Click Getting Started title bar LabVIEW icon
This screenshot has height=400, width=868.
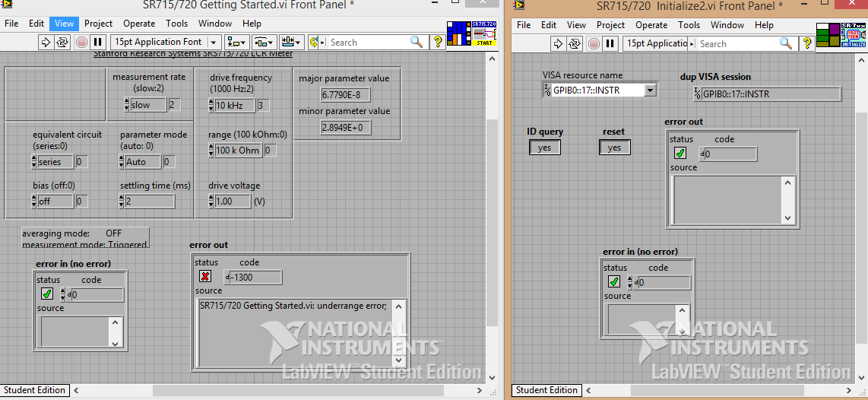(8, 5)
